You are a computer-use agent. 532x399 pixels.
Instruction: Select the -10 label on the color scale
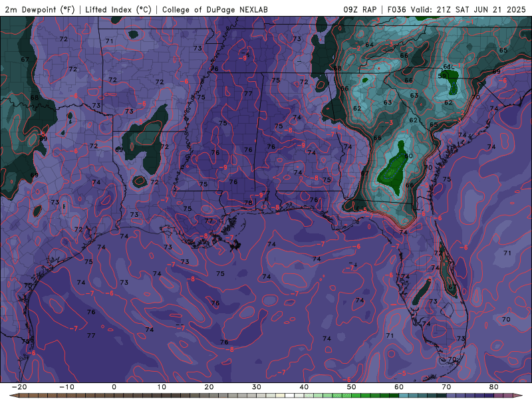click(x=66, y=387)
